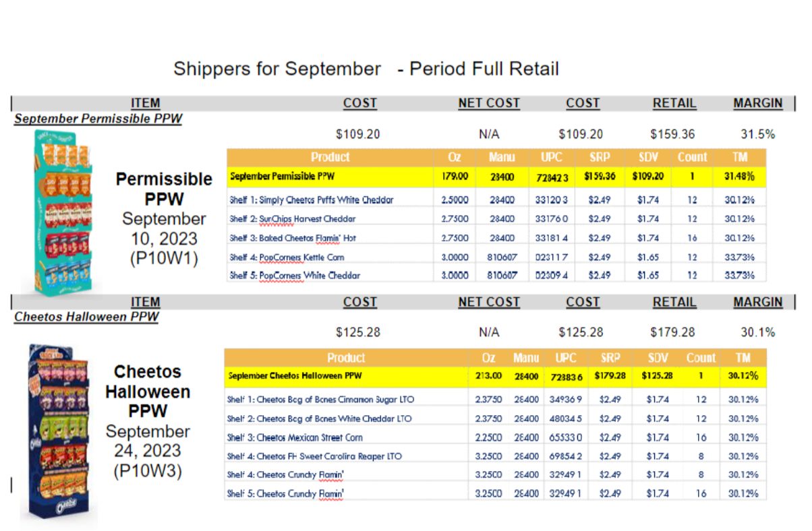Image resolution: width=812 pixels, height=531 pixels.
Task: Click the Permissible PPW shipper display image
Action: coord(63,212)
